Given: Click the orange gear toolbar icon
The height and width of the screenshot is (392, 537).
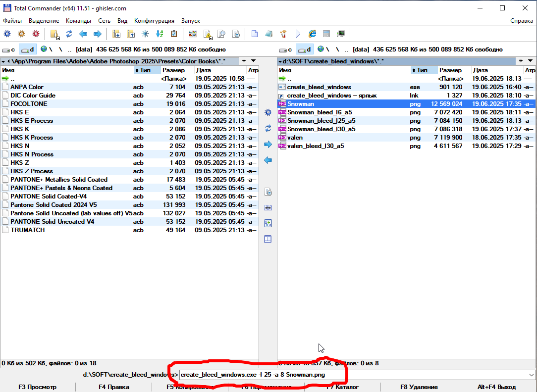Looking at the screenshot, I should click(22, 34).
